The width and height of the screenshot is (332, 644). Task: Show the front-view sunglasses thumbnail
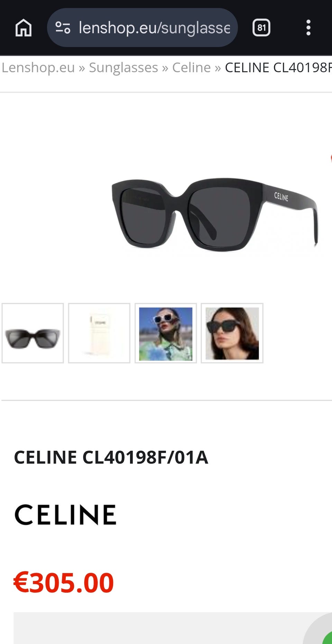click(x=33, y=333)
